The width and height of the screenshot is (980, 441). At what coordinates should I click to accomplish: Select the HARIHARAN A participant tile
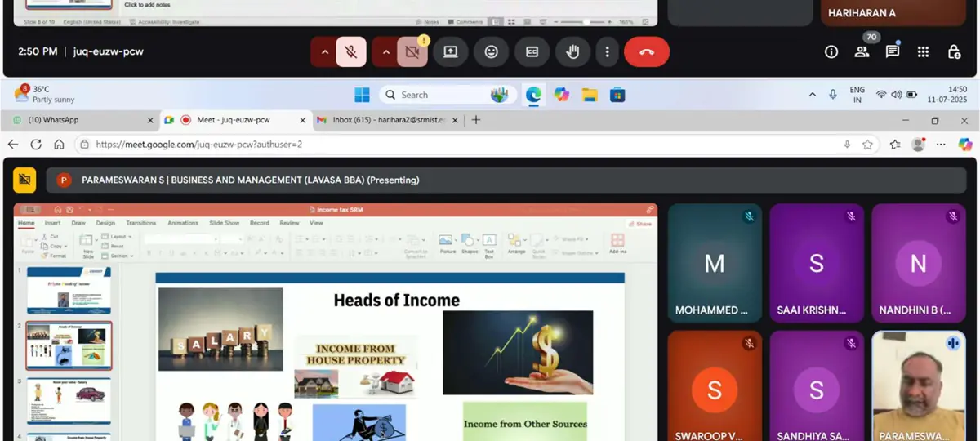[x=894, y=12]
